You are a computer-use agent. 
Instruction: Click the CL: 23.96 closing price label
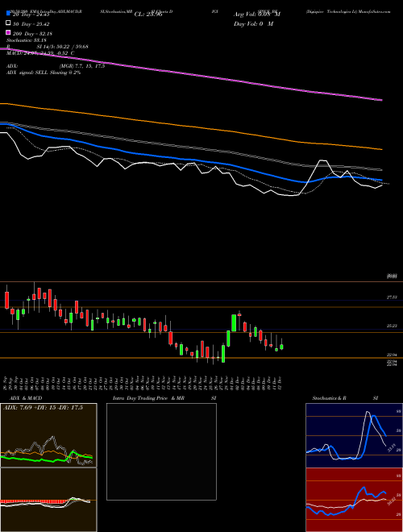point(148,15)
